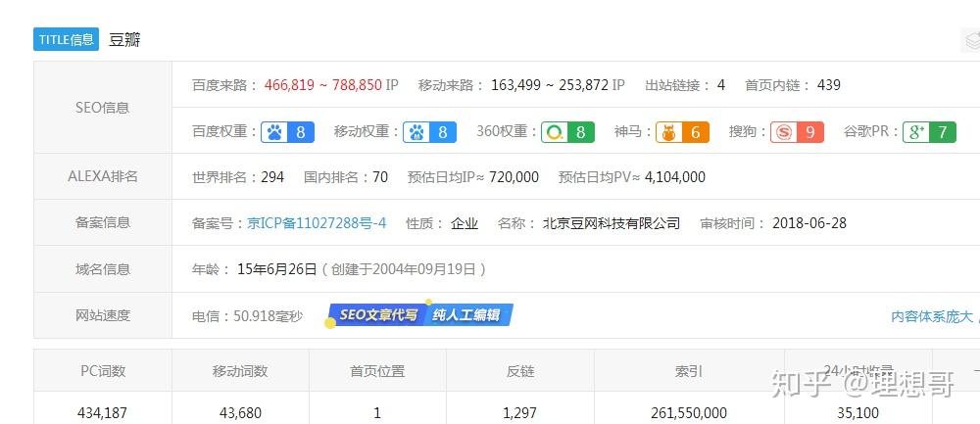The width and height of the screenshot is (980, 424).
Task: Click PC keyword count 434,187
Action: click(103, 413)
